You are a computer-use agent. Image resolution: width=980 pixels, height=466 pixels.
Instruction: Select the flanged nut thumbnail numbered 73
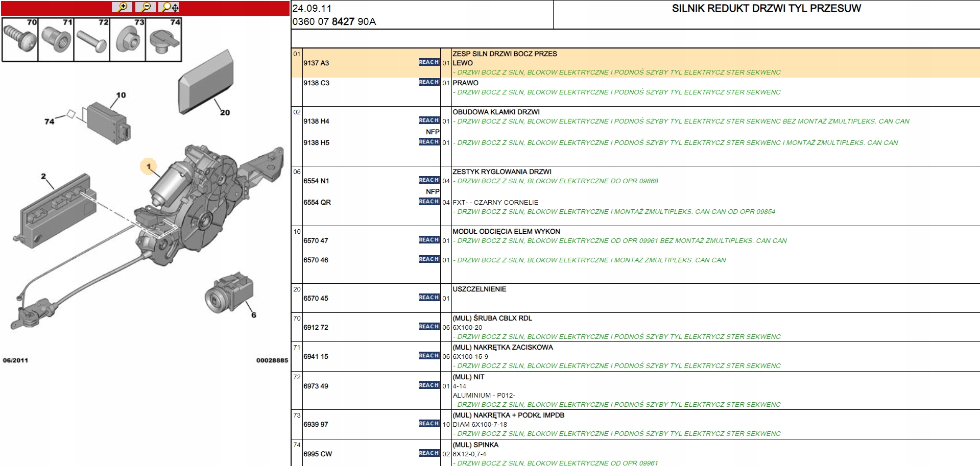pos(128,40)
